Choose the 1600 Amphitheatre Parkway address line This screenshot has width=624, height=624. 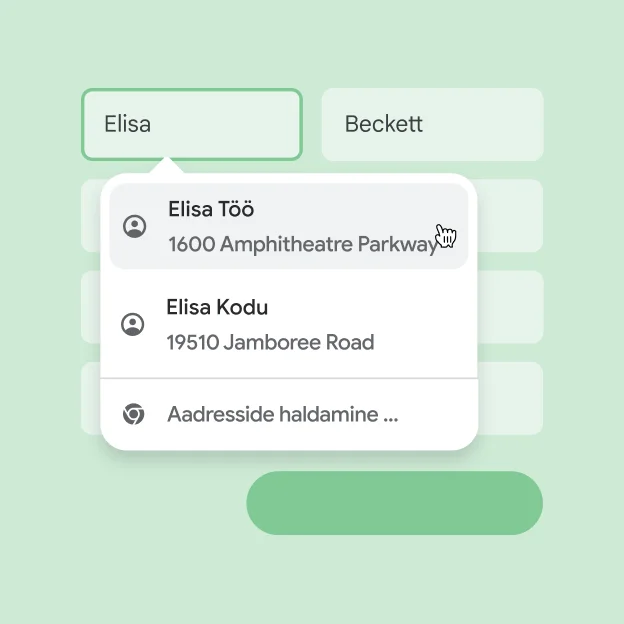pos(300,244)
